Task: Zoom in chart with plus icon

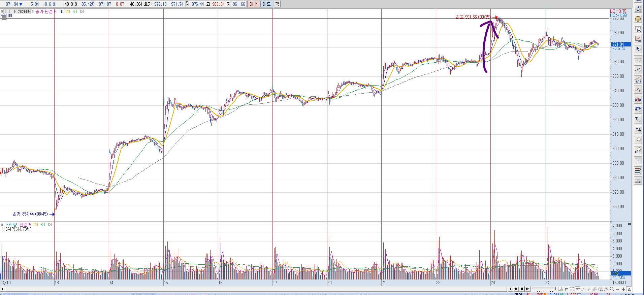Action: click(x=623, y=289)
